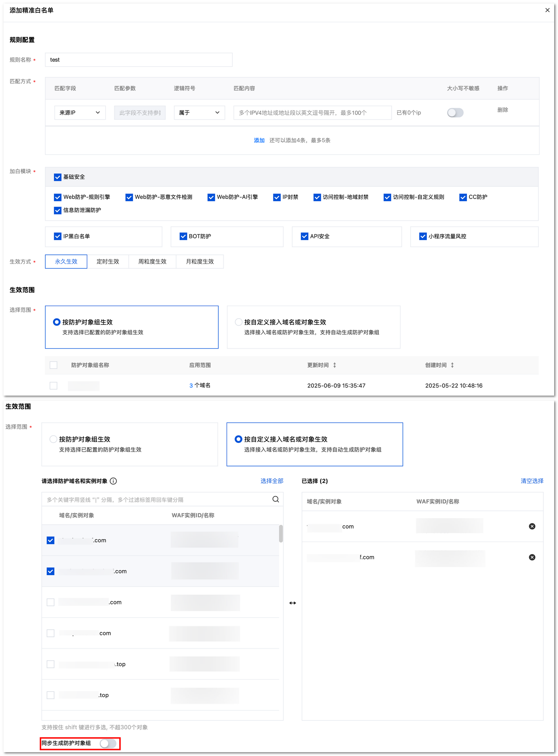Image resolution: width=558 pixels, height=756 pixels.
Task: Click the transfer arrows icon between lists
Action: click(x=292, y=603)
